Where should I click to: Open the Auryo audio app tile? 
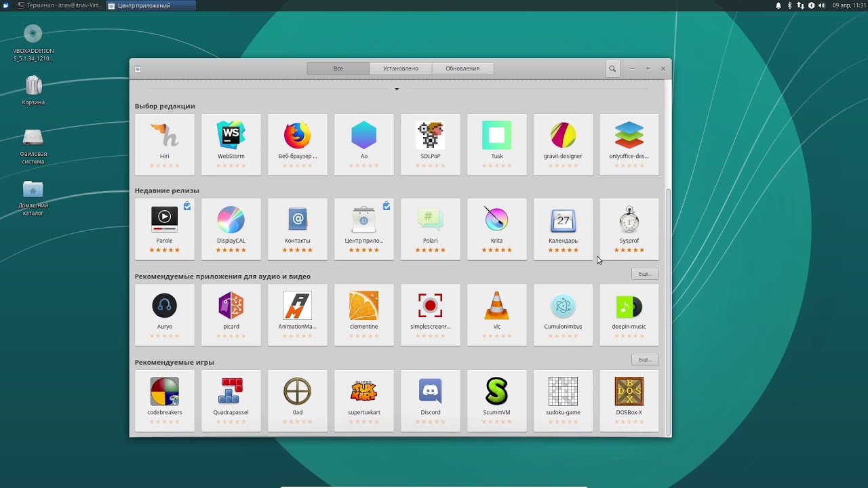click(165, 315)
